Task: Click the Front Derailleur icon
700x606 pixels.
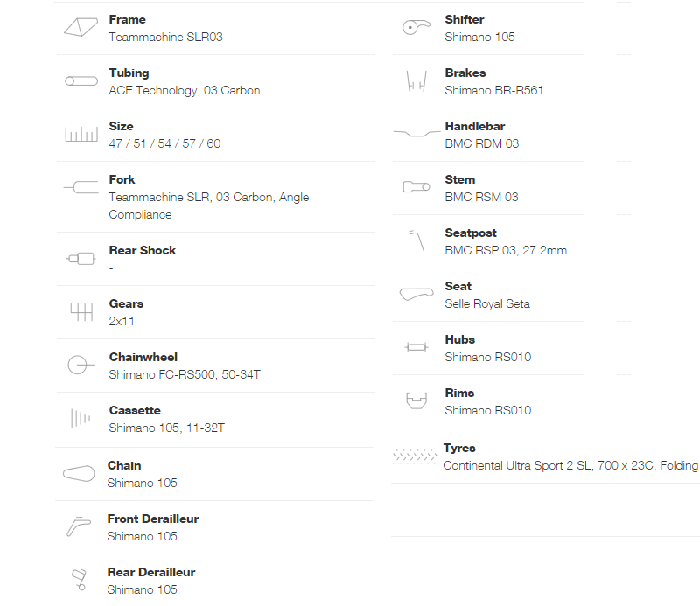Action: 79,526
